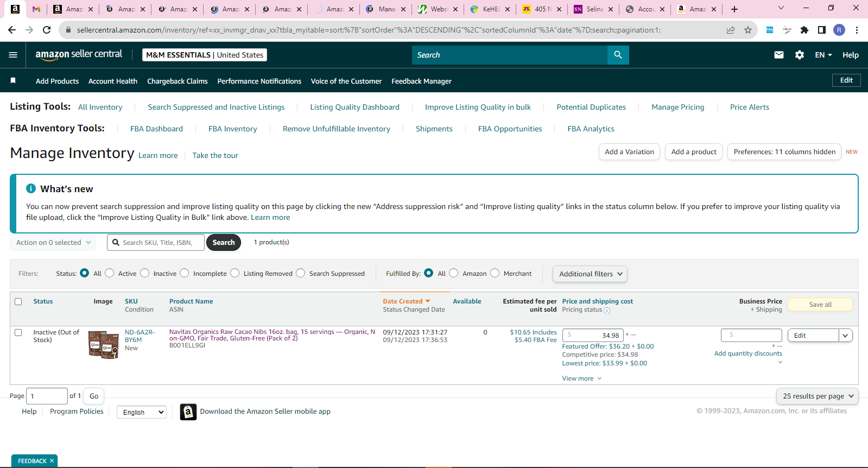Click the Add a Variation button
Viewport: 868px width, 468px height.
630,152
